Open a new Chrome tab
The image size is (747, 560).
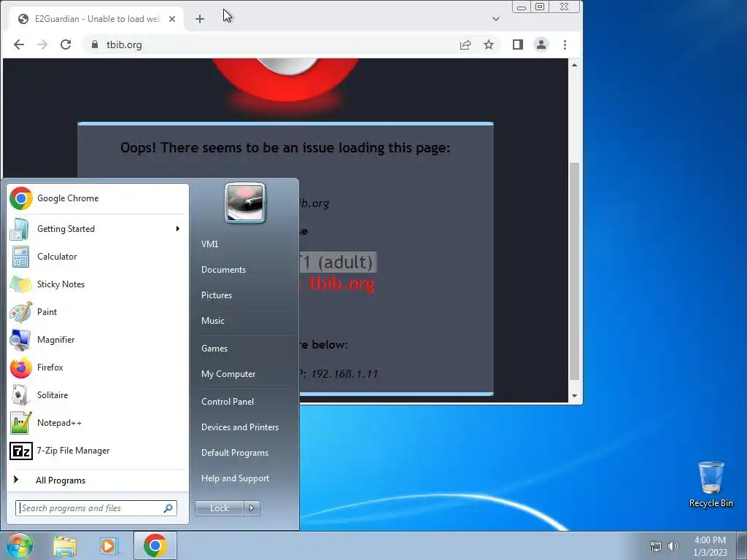tap(200, 19)
